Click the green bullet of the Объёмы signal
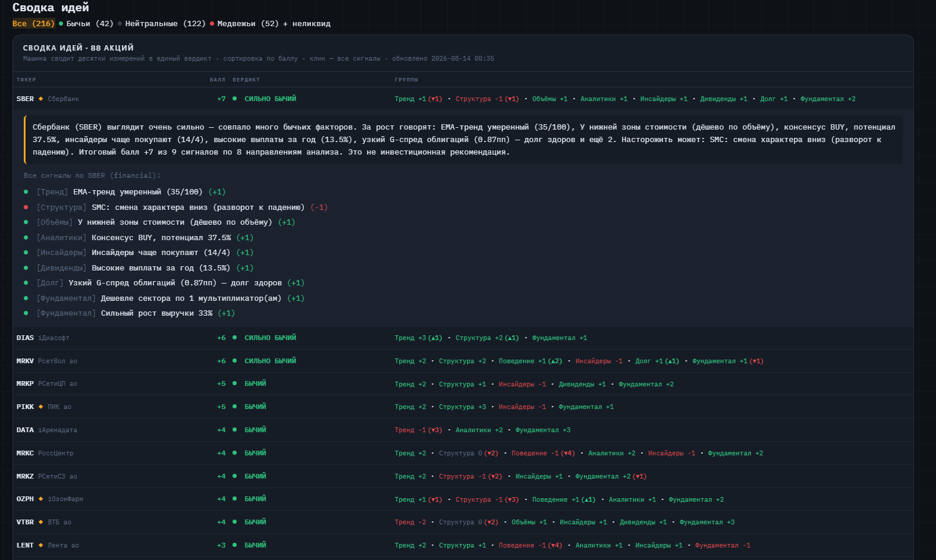This screenshot has width=936, height=560. pyautogui.click(x=26, y=222)
